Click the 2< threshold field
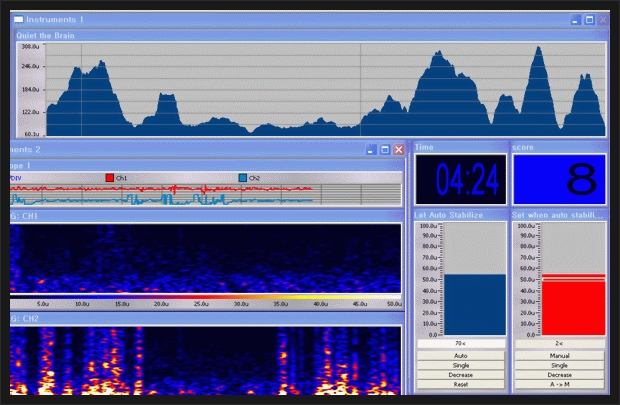The image size is (620, 405). pos(560,343)
